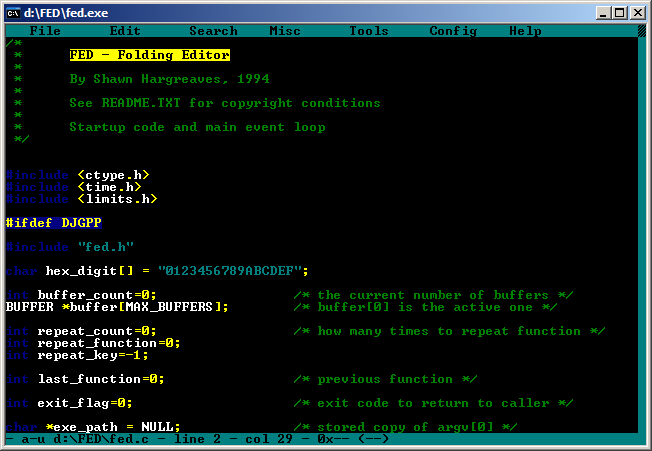The height and width of the screenshot is (451, 652).
Task: Place cursor on highlighted "FED - Folding Editor" line
Action: click(x=149, y=55)
